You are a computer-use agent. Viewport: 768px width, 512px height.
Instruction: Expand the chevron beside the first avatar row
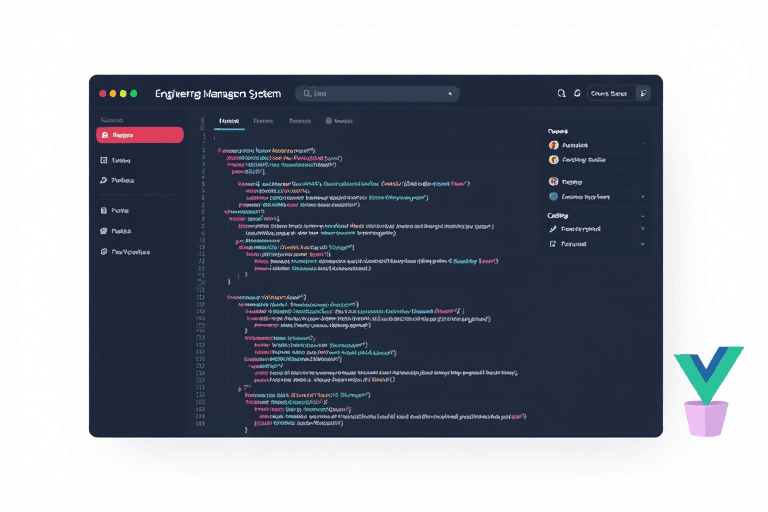click(x=642, y=145)
